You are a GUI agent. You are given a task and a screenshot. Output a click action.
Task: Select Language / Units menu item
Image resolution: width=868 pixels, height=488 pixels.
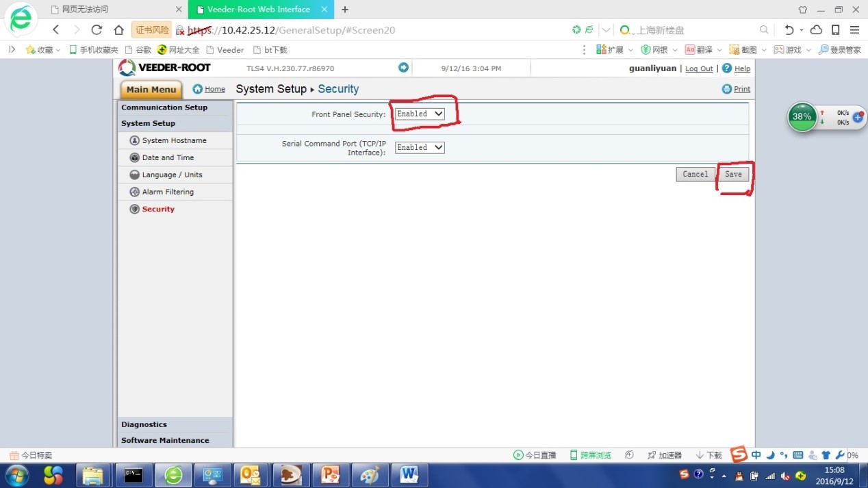point(172,175)
